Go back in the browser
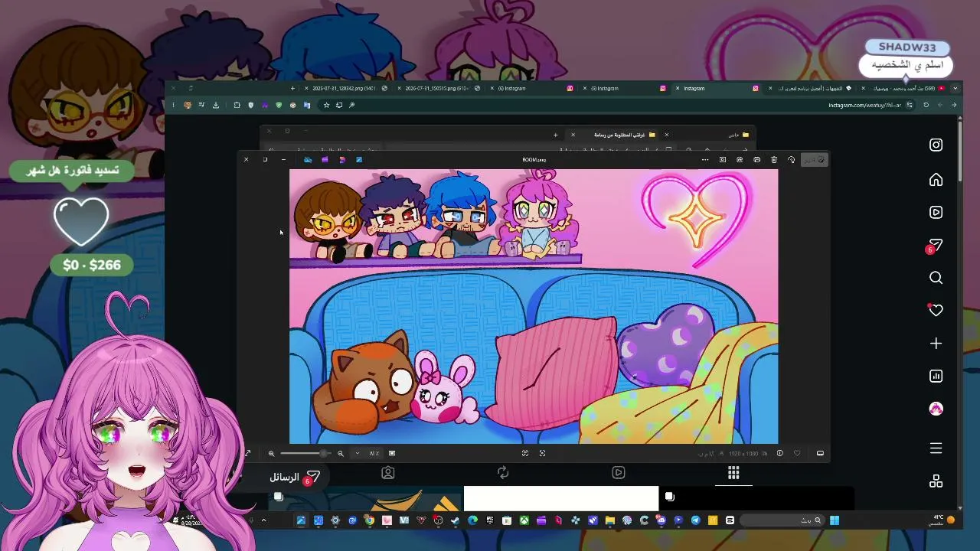 point(954,105)
